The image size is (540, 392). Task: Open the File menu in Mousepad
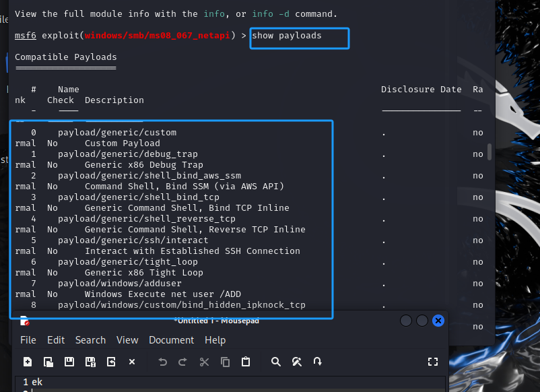click(x=28, y=340)
